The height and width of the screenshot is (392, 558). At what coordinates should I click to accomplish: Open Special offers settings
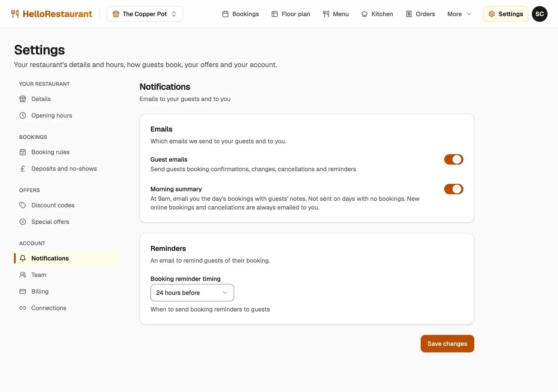pos(66,222)
